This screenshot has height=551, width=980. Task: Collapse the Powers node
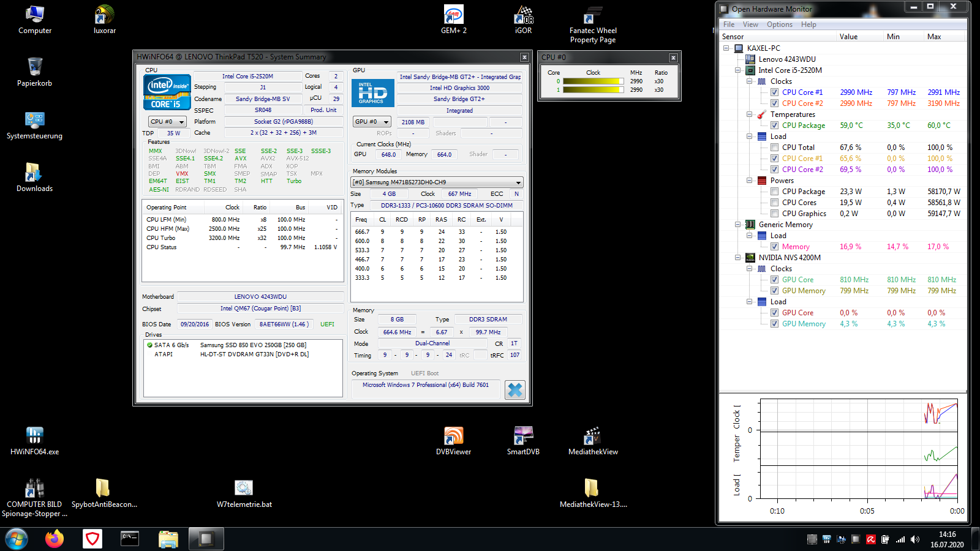coord(750,181)
